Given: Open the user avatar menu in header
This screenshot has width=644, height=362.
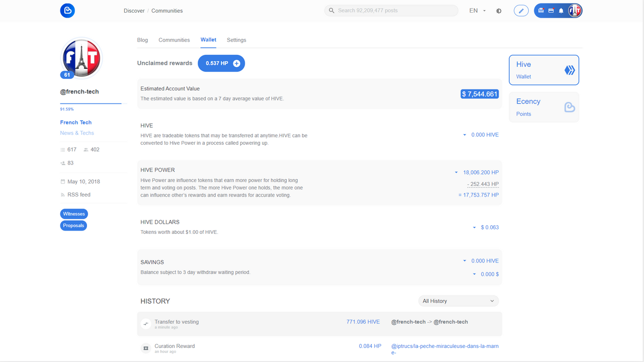Looking at the screenshot, I should (575, 11).
